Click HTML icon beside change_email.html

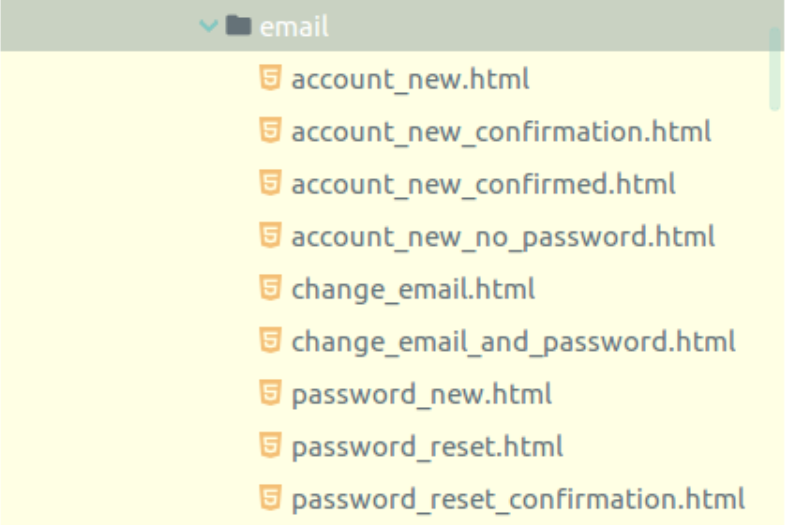(x=271, y=288)
